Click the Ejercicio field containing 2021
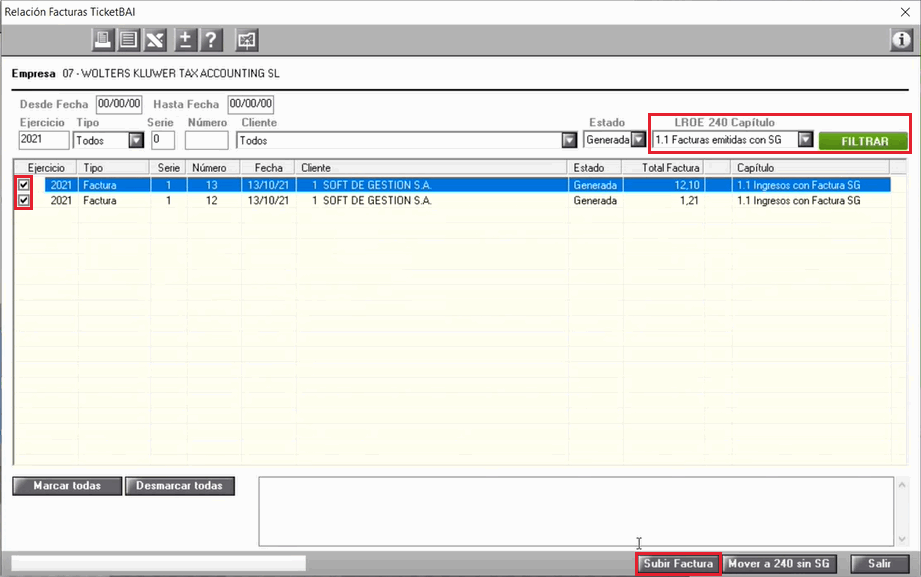The height and width of the screenshot is (577, 921). point(44,140)
